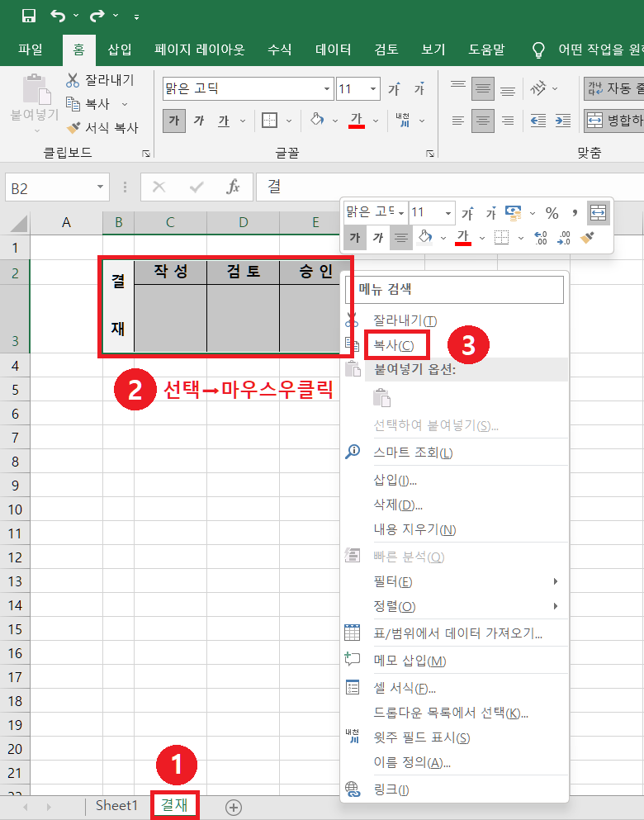Open the 맑은 고딕 font name dropdown in ribbon
This screenshot has width=644, height=820.
pos(327,89)
